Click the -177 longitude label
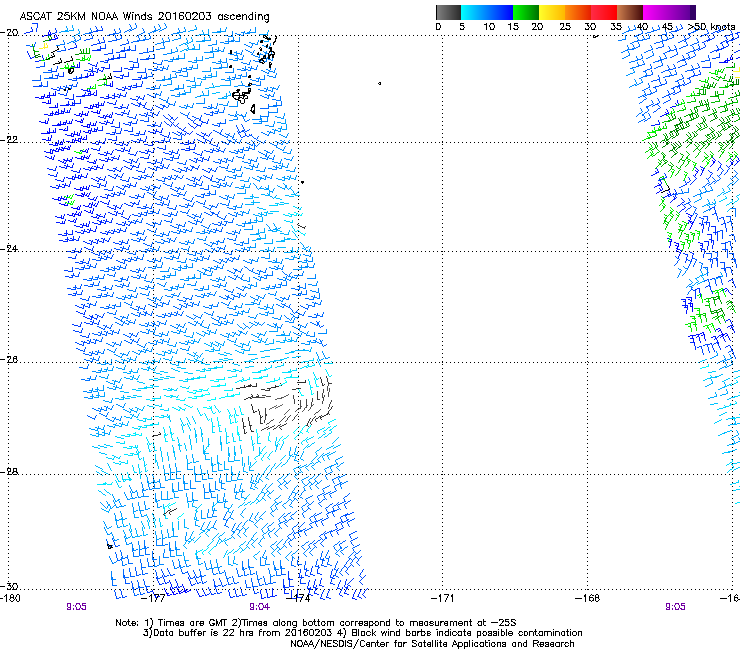 [x=154, y=599]
